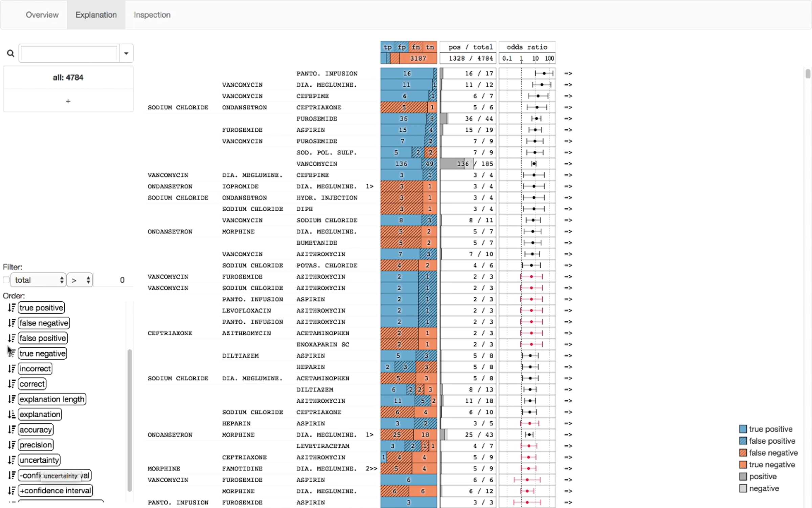
Task: Open the arrow for the 25 / 43 row
Action: [568, 435]
